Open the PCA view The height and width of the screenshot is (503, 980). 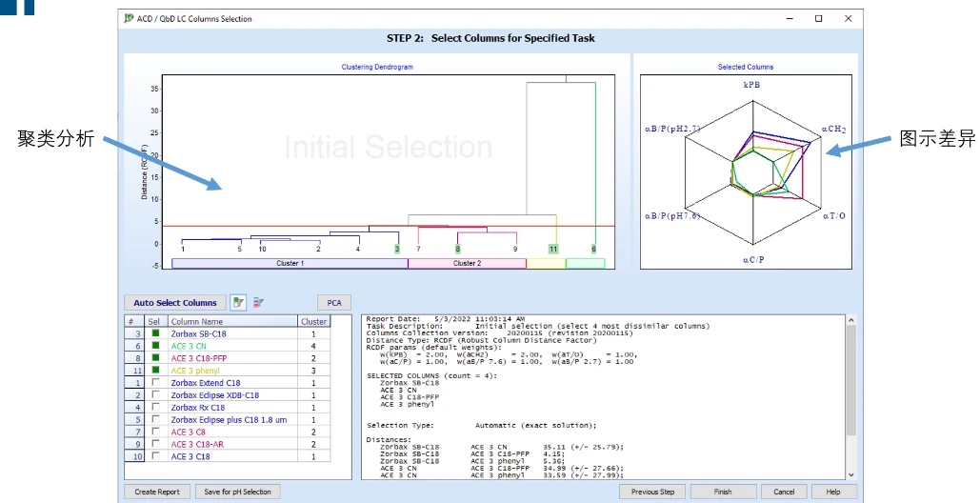[x=334, y=302]
